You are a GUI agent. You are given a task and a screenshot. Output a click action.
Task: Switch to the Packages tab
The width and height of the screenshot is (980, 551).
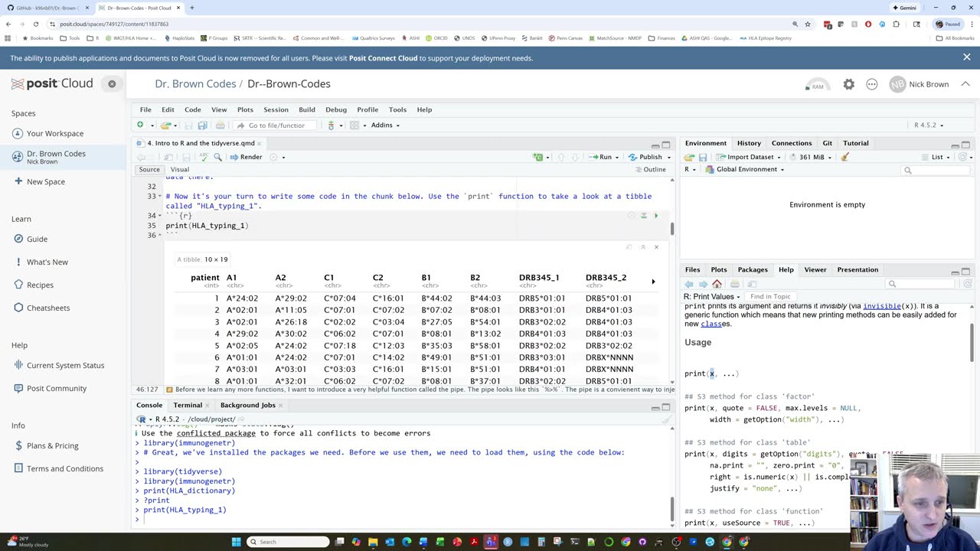coord(753,269)
